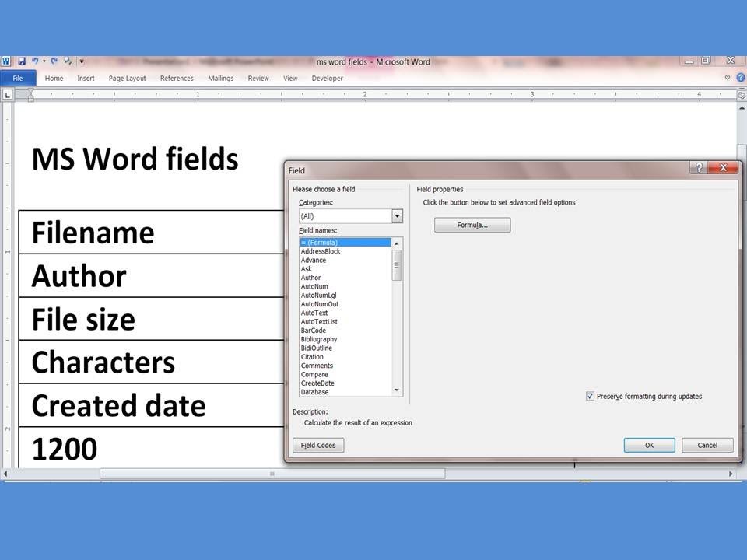Open the References tab
The width and height of the screenshot is (747, 560).
[x=177, y=78]
